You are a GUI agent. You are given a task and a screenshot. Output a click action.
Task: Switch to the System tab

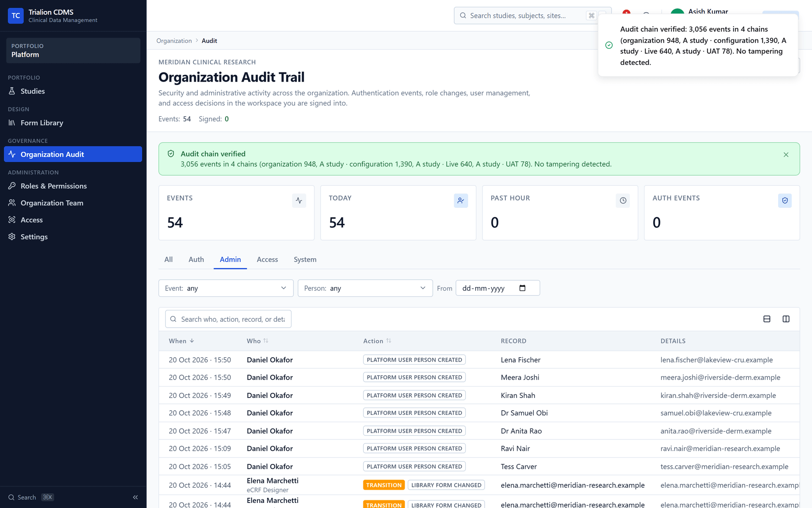(x=305, y=260)
